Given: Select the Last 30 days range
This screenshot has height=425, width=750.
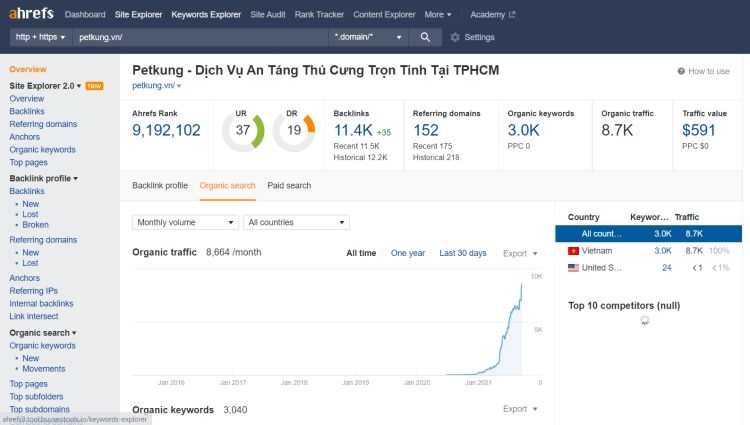Looking at the screenshot, I should coord(463,253).
